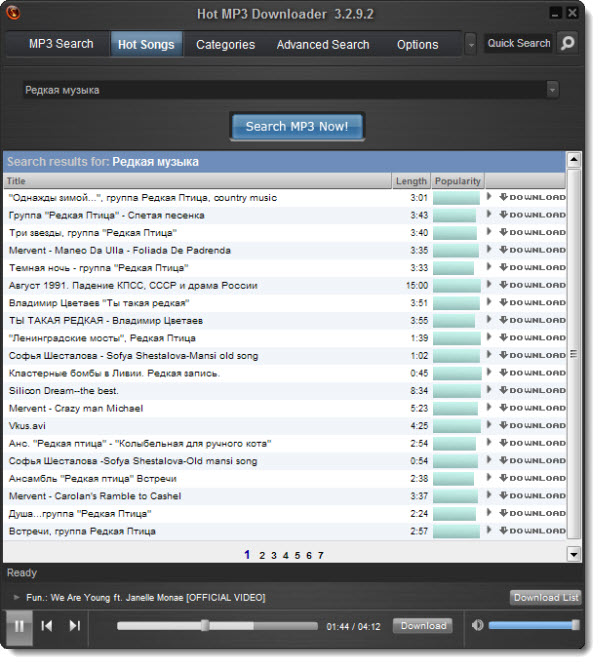Screen dimensions: 600x664
Task: Go to Advanced Search tab
Action: 323,44
